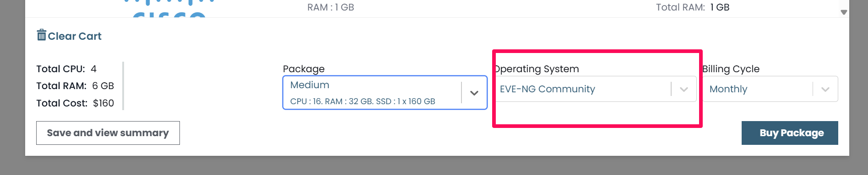Image resolution: width=868 pixels, height=175 pixels.
Task: Click the Package field label
Action: point(304,69)
